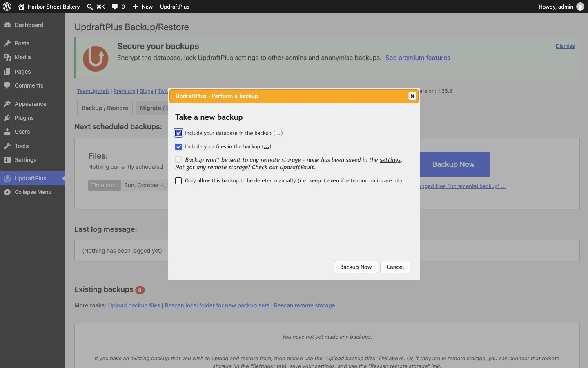Expand database options (...) link
This screenshot has width=588, height=368.
click(278, 133)
